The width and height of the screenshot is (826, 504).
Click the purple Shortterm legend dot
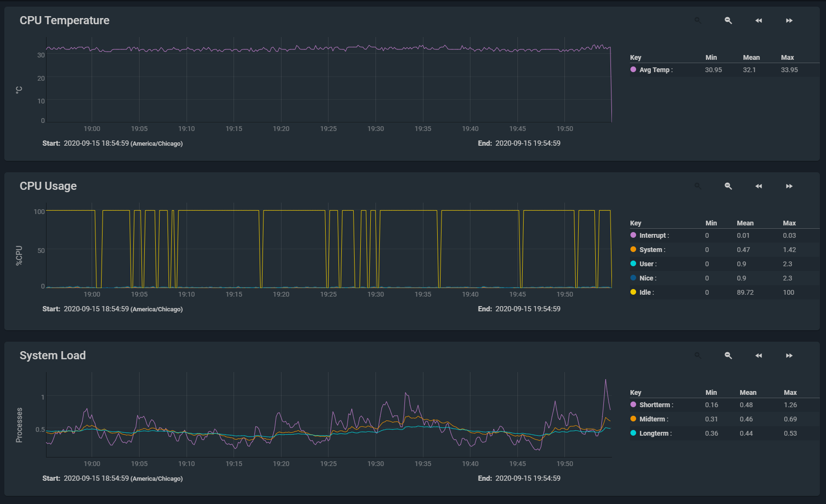633,405
